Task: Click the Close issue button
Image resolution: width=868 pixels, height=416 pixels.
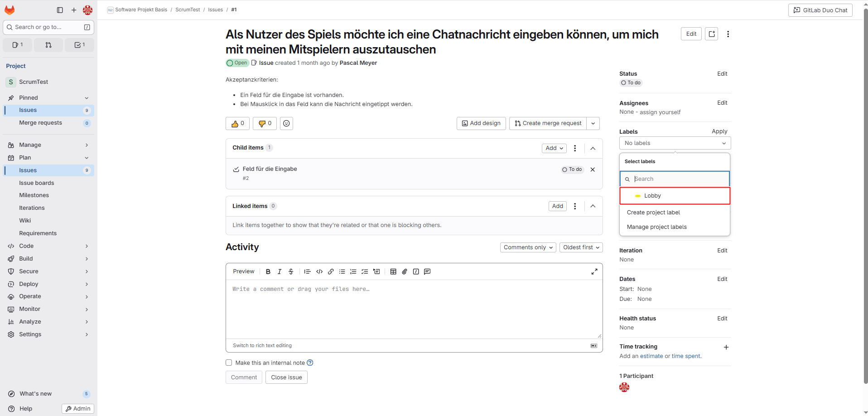Action: (x=286, y=377)
